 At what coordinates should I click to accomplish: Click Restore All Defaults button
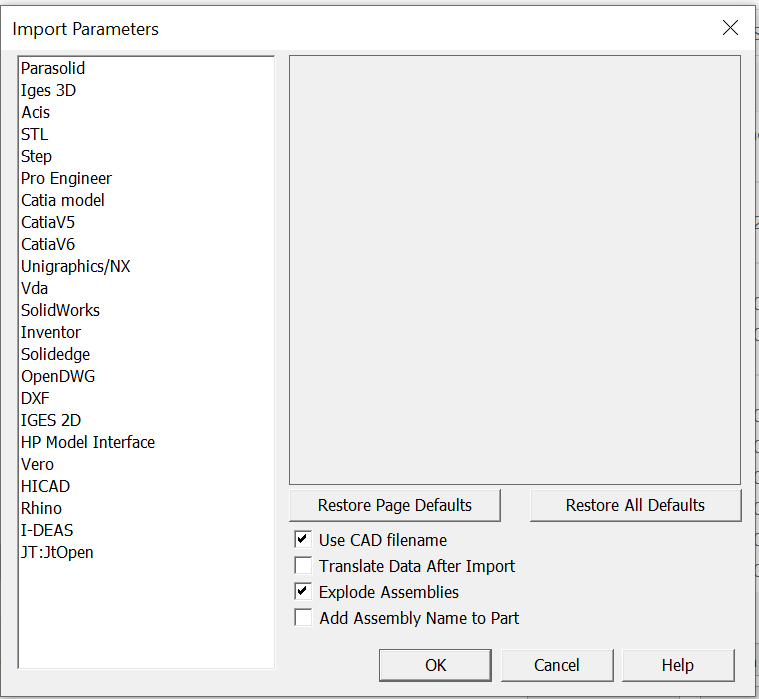tap(635, 505)
